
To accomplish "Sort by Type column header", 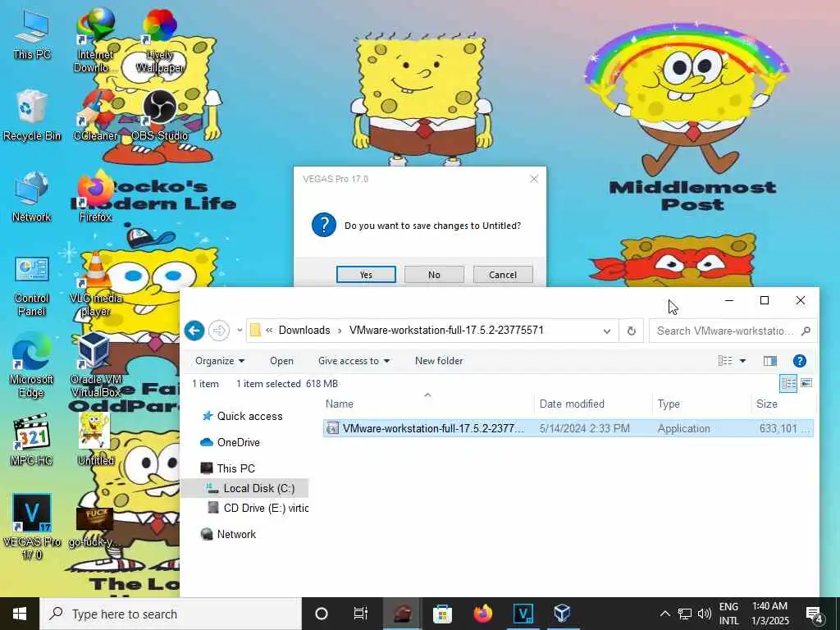I will pos(702,404).
